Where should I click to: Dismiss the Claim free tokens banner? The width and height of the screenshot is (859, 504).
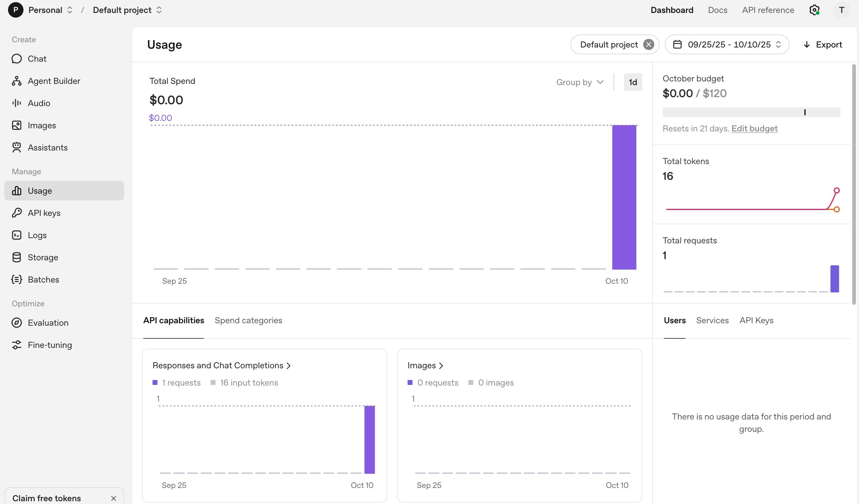pyautogui.click(x=114, y=498)
